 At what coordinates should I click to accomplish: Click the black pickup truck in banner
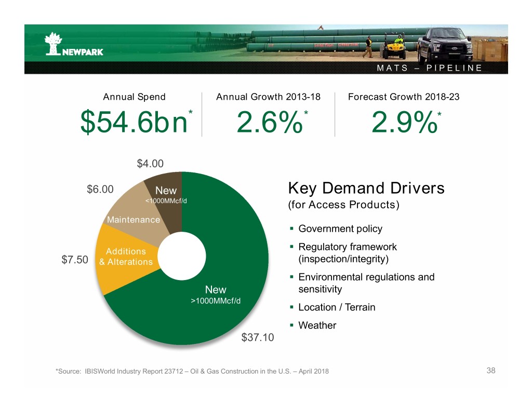[x=446, y=45]
